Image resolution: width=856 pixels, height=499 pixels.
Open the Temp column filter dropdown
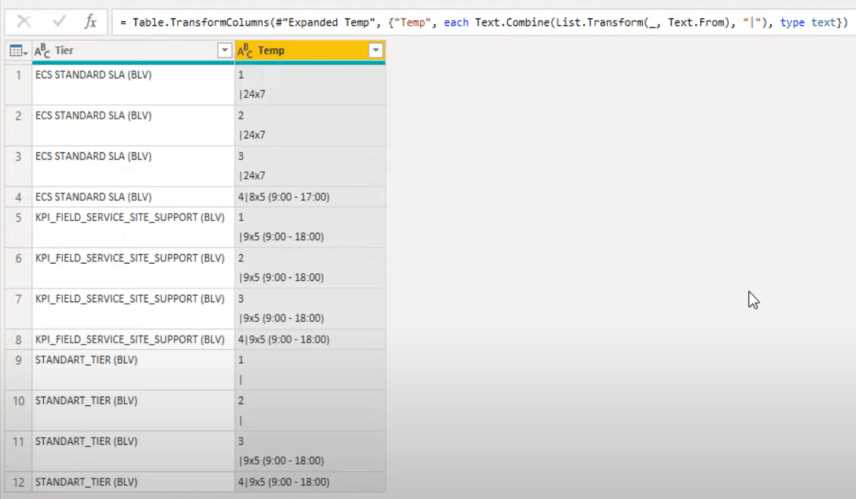375,51
